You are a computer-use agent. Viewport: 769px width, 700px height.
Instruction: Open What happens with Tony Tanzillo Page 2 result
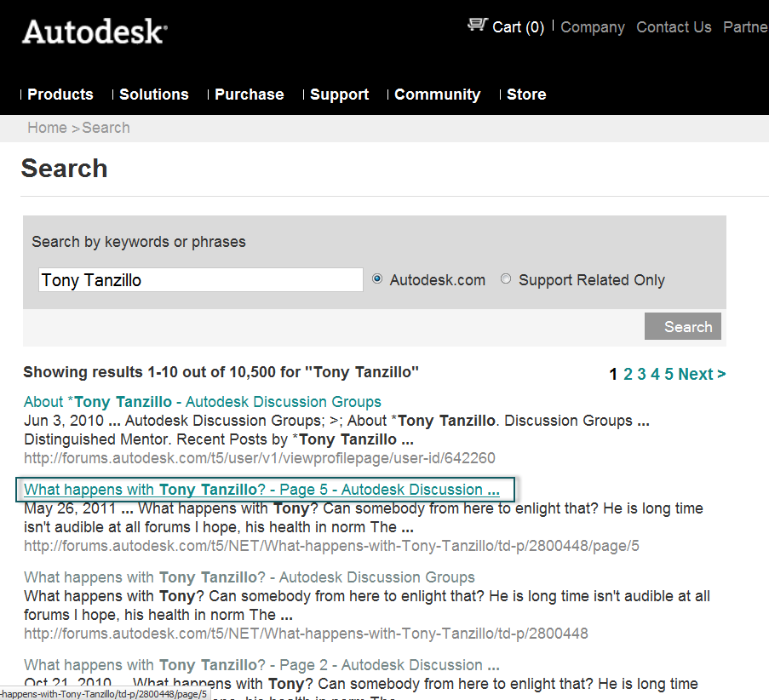pyautogui.click(x=262, y=665)
